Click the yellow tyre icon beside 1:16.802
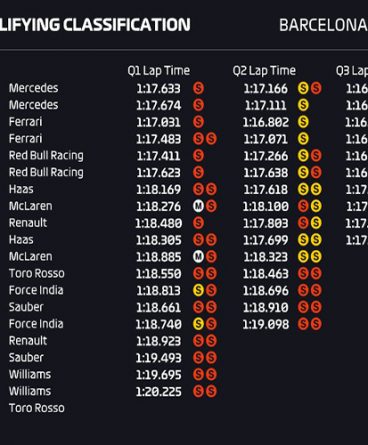Viewport: 368px width, 445px height. pyautogui.click(x=303, y=122)
